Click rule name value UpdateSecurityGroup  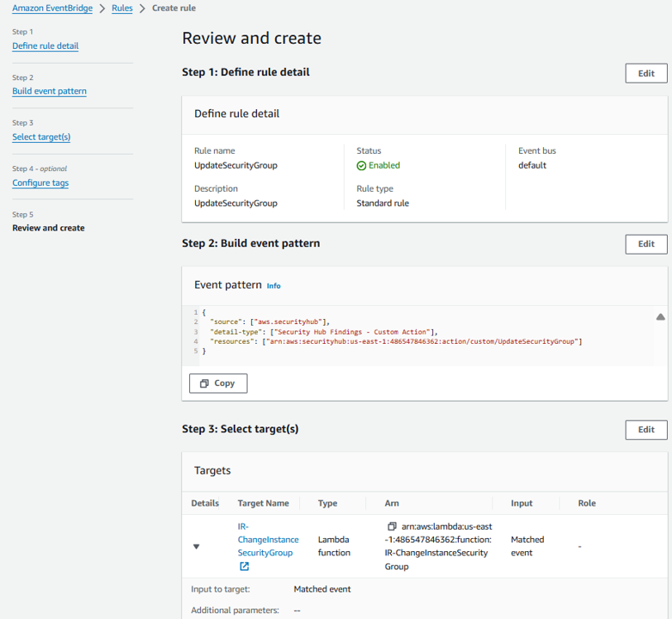pos(235,165)
